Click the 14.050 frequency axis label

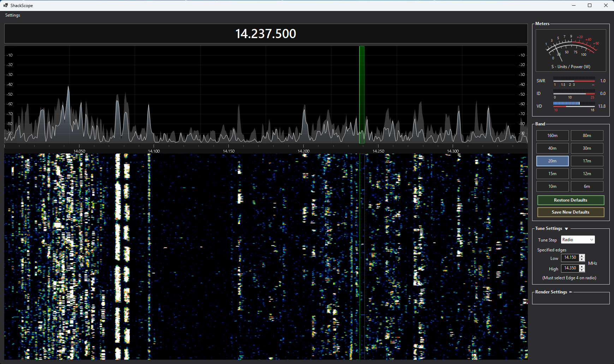coord(79,151)
